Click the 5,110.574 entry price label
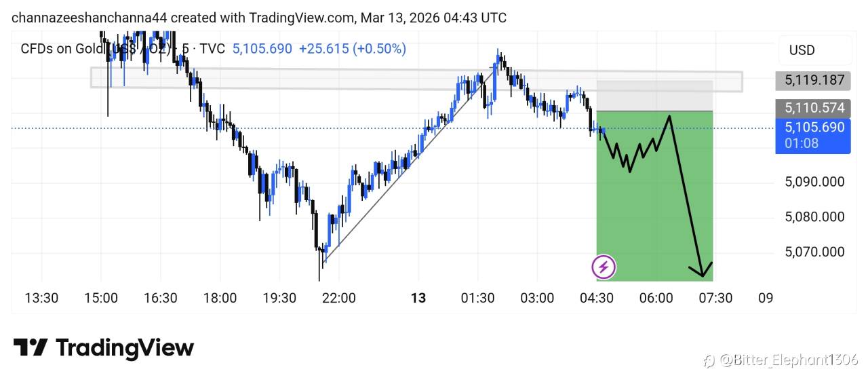This screenshot has width=868, height=382. tap(814, 108)
